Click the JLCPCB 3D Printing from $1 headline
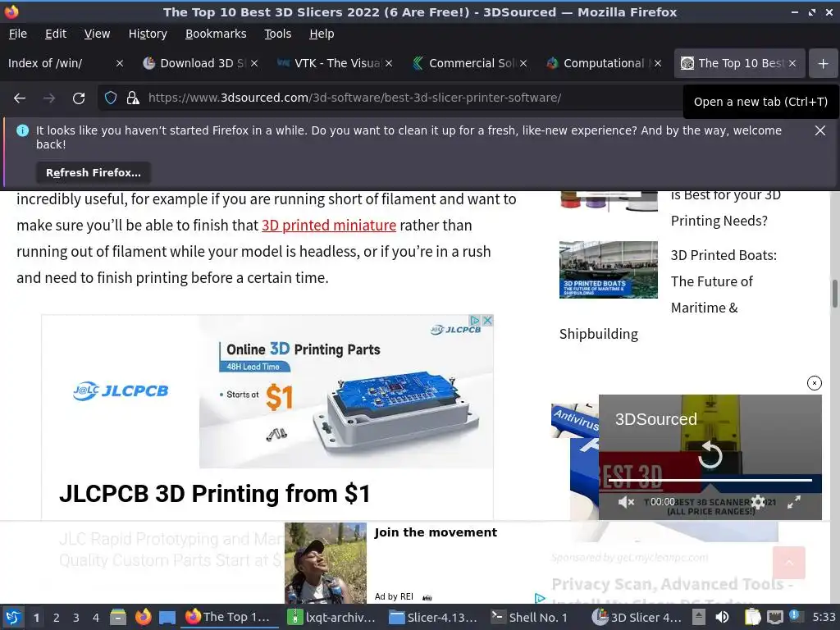The width and height of the screenshot is (840, 630). coord(214,493)
